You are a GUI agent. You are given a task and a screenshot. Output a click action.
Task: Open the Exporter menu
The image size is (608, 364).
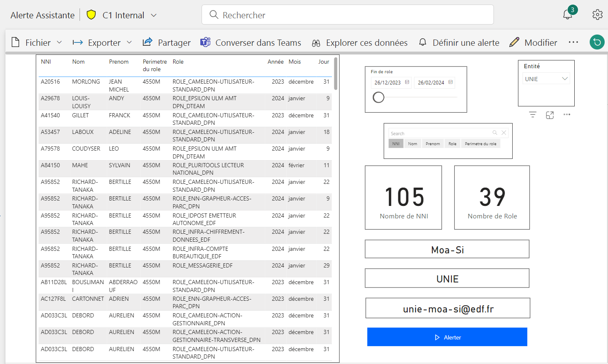tap(102, 42)
